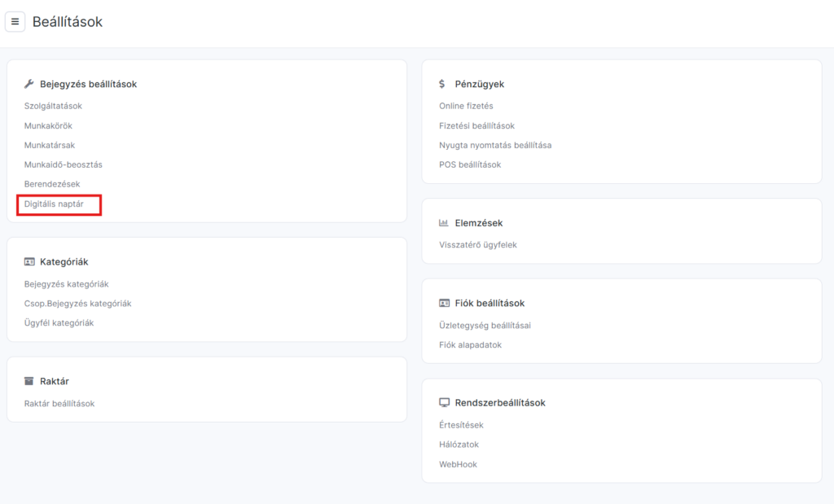Screen dimensions: 834x504
Task: Click the ID card icon beside Fiók beállítások
Action: click(444, 303)
